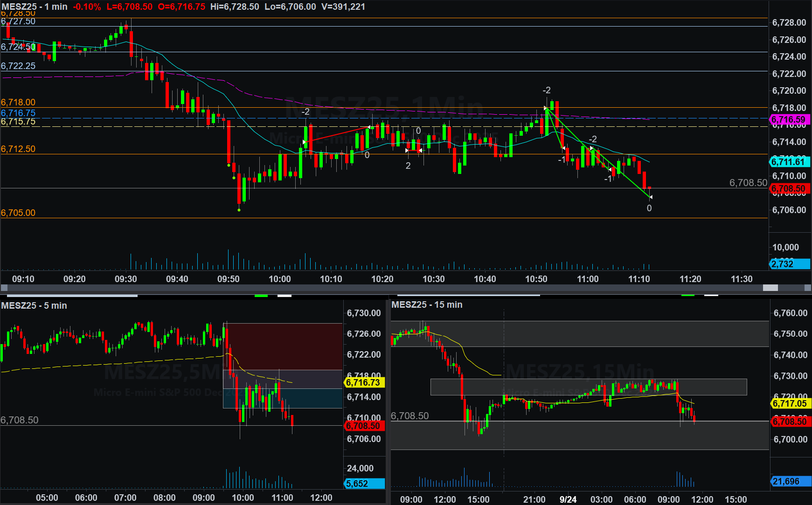Click the yellow 6,717.05 tag on 15-min chart
Screen dimensions: 812x505
click(790, 403)
